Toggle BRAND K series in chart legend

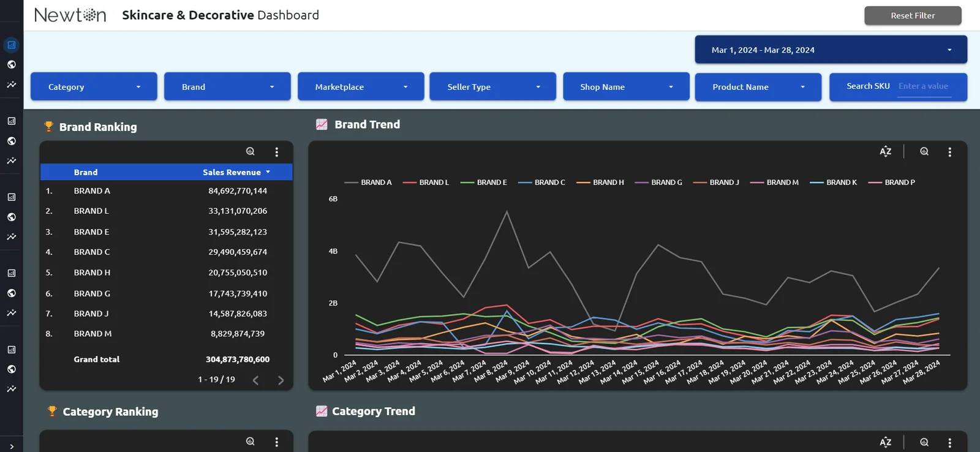841,183
